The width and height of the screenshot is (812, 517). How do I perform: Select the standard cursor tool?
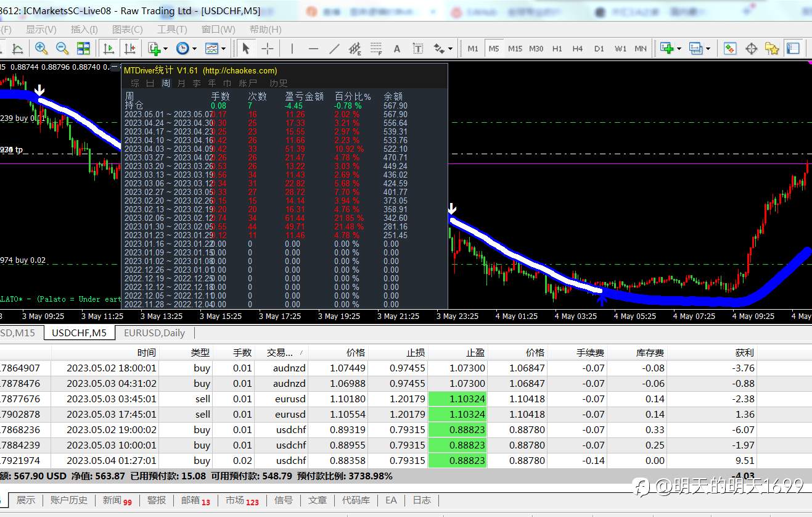pyautogui.click(x=245, y=48)
